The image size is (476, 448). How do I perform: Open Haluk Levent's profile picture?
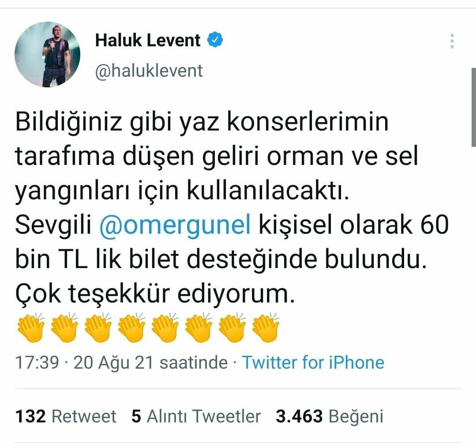coord(47,54)
